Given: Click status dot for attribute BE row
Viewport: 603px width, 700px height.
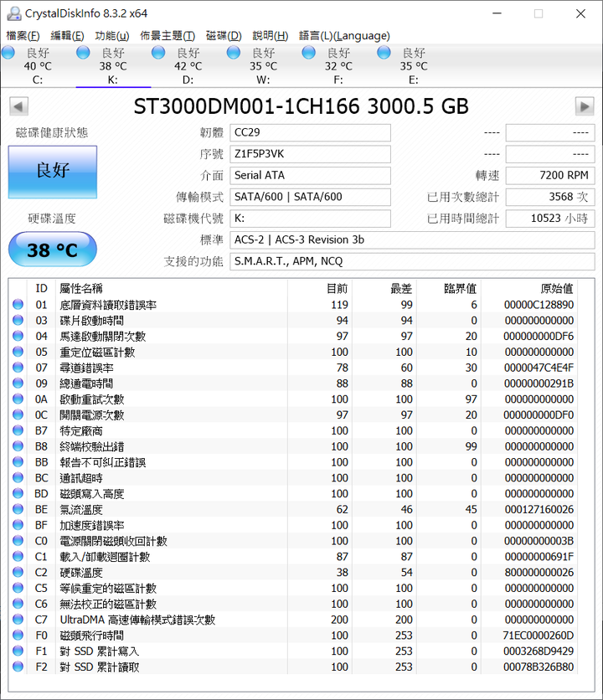Looking at the screenshot, I should [18, 509].
